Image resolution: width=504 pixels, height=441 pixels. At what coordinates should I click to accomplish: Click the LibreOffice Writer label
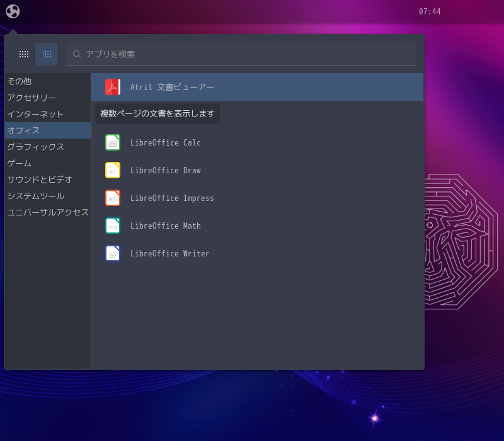[x=169, y=253]
